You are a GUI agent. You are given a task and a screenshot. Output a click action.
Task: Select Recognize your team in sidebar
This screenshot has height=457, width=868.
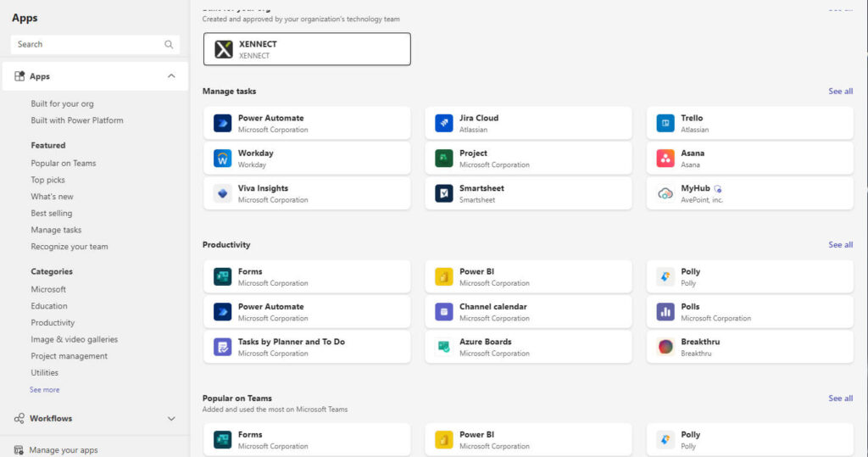(70, 247)
